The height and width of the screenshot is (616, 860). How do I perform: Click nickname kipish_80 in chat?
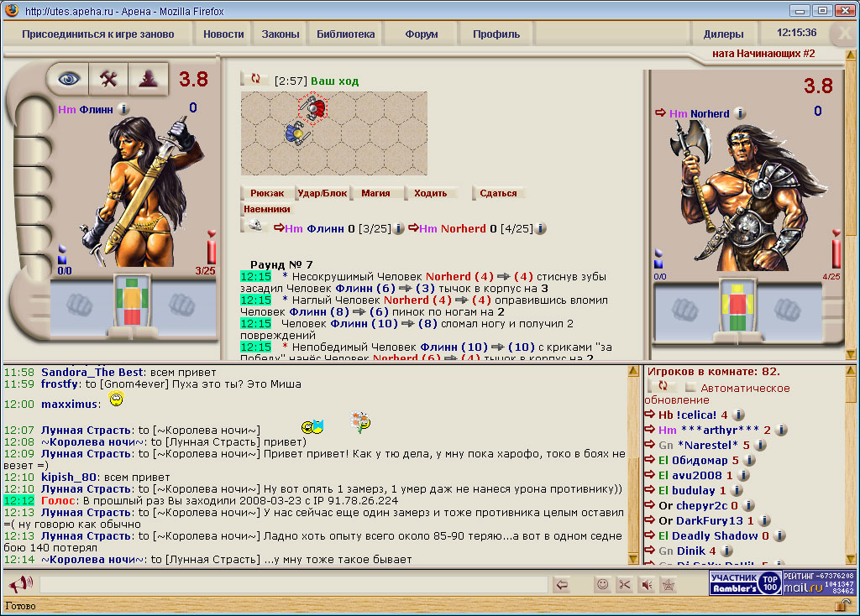pyautogui.click(x=69, y=477)
